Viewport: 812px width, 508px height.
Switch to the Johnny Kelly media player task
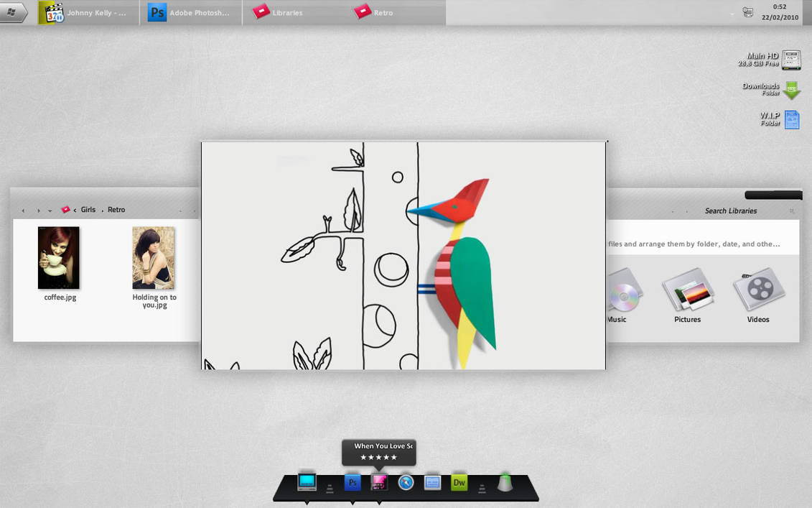(x=88, y=12)
